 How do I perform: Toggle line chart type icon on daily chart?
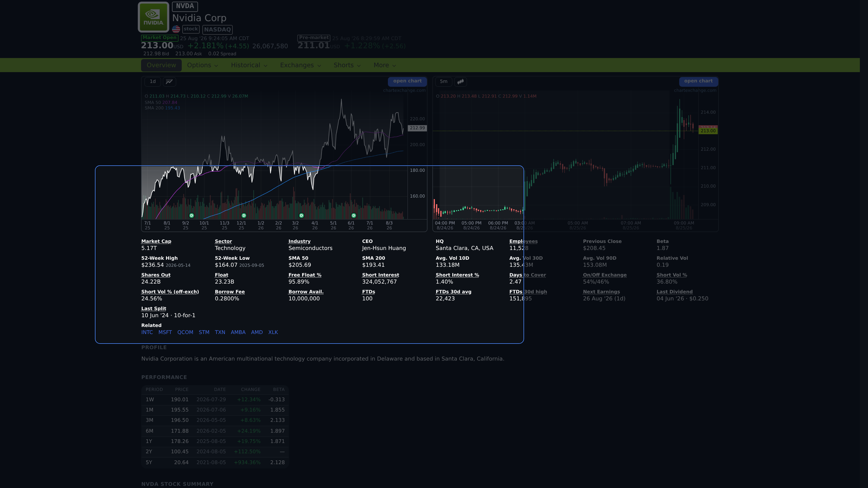click(169, 82)
